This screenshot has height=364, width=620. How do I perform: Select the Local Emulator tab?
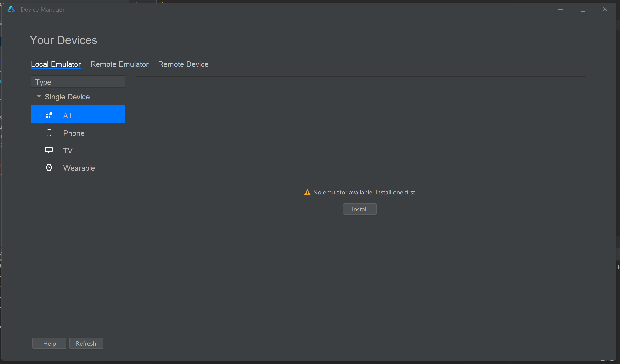coord(56,64)
